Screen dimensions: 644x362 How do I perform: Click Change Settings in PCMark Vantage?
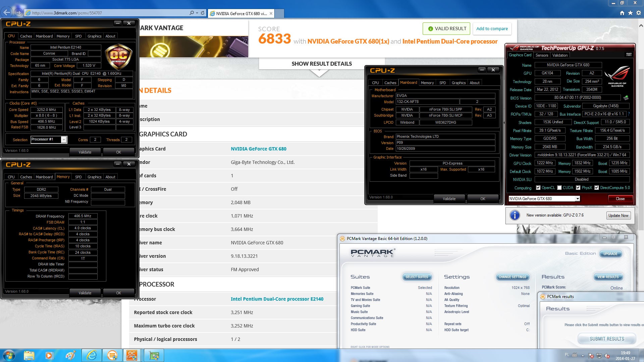point(512,277)
